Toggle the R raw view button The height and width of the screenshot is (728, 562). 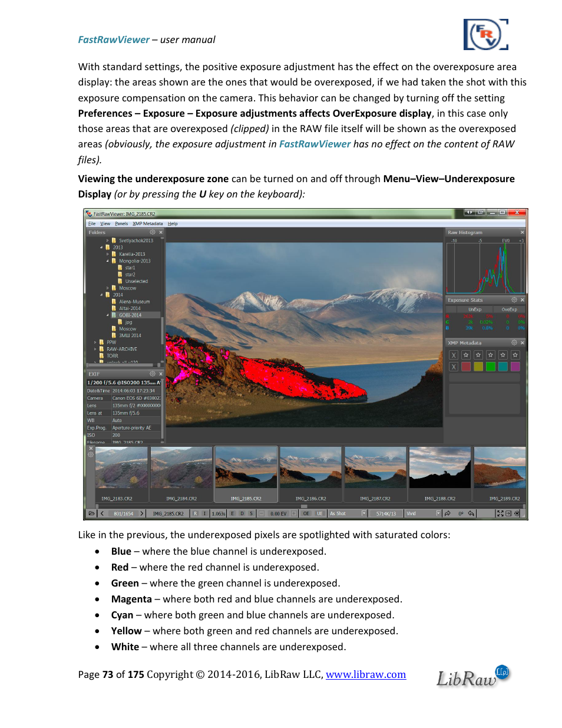pyautogui.click(x=196, y=513)
